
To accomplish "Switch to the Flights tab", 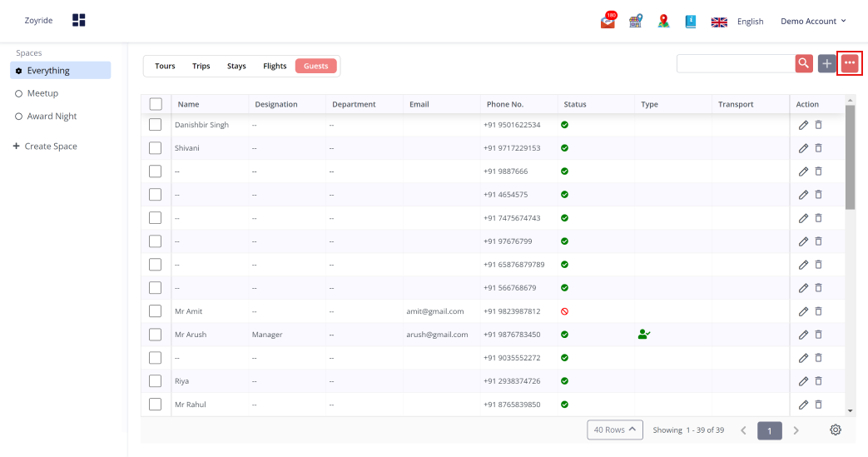I will pos(275,66).
